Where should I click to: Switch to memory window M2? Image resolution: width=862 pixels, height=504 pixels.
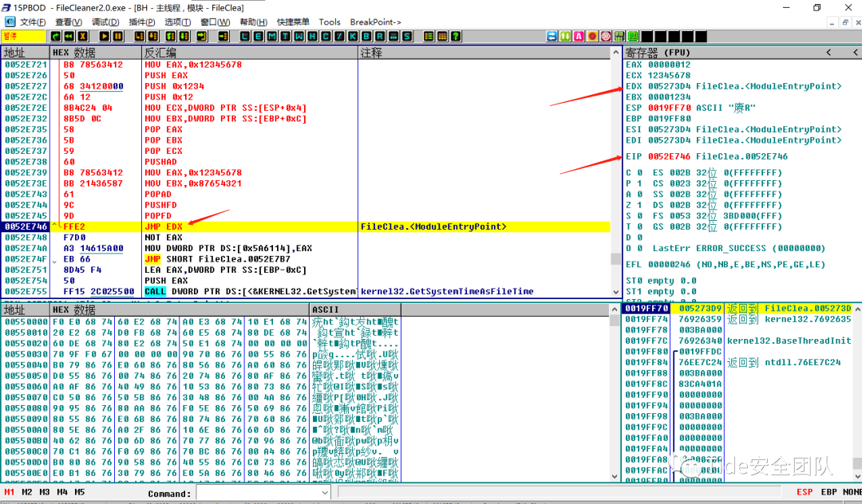point(27,492)
